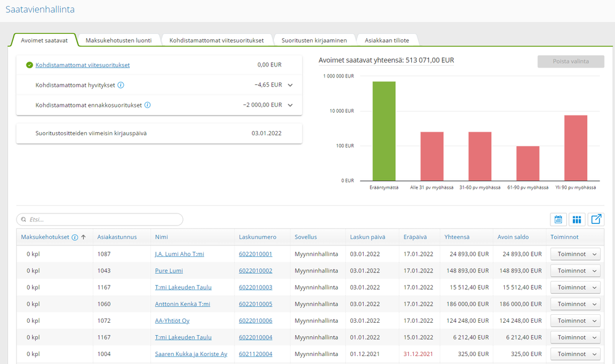Expand the Kohdistamattomat ennakkosuoritukset row chevron
Screen dimensions: 615x364
[290, 105]
